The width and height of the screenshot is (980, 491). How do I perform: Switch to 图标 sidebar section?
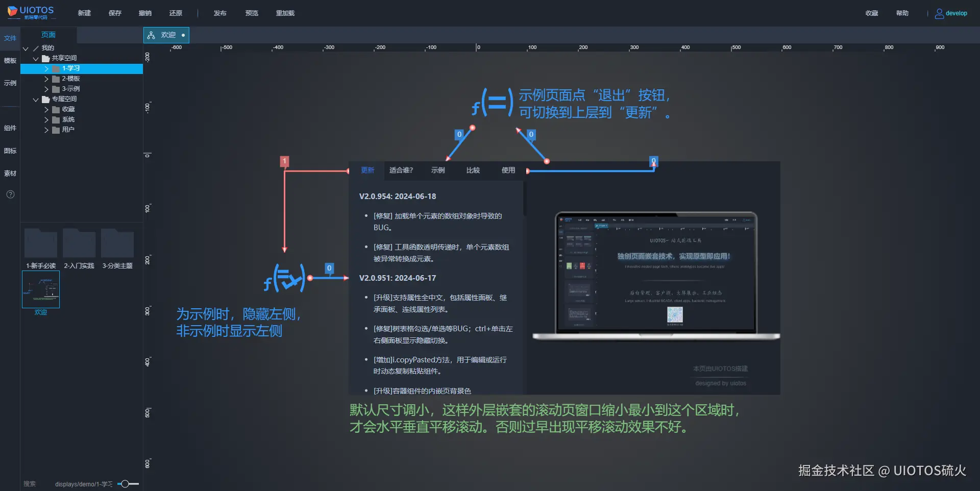[x=10, y=151]
